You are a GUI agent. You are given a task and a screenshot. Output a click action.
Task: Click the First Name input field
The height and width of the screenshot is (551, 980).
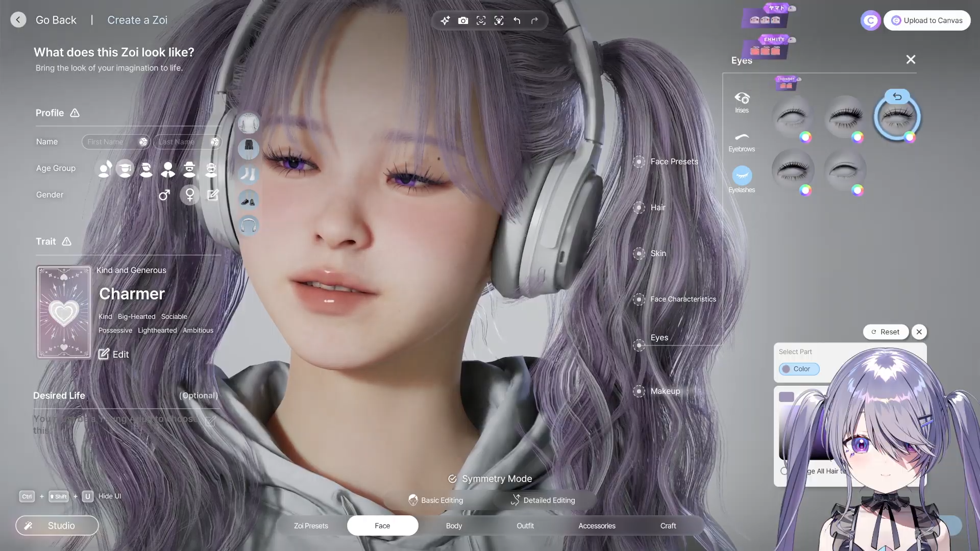tap(116, 142)
